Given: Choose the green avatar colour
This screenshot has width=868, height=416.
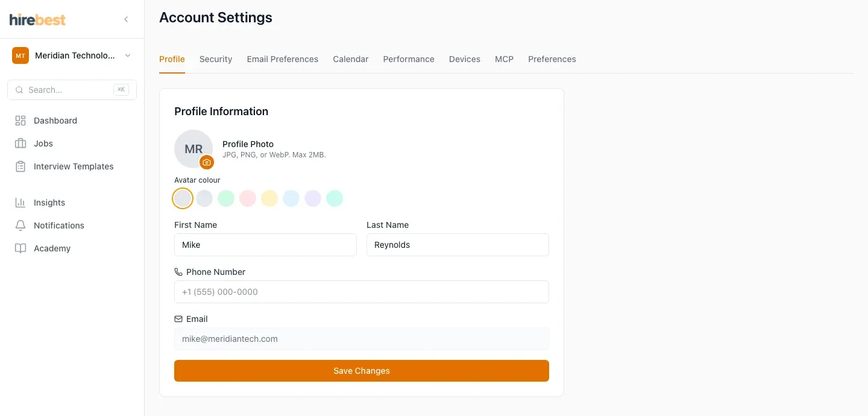Looking at the screenshot, I should [x=226, y=198].
